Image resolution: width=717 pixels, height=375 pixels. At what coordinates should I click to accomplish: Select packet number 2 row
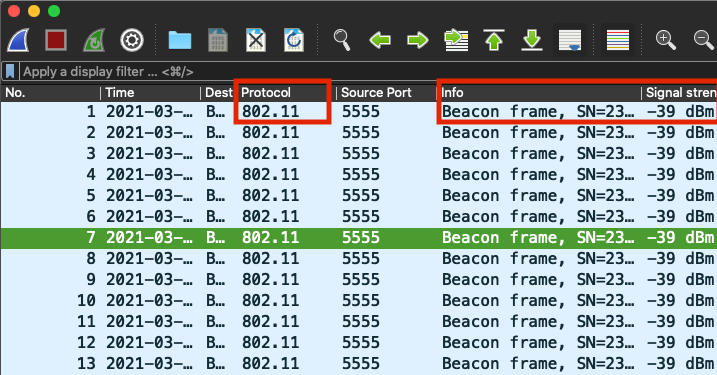(x=358, y=133)
